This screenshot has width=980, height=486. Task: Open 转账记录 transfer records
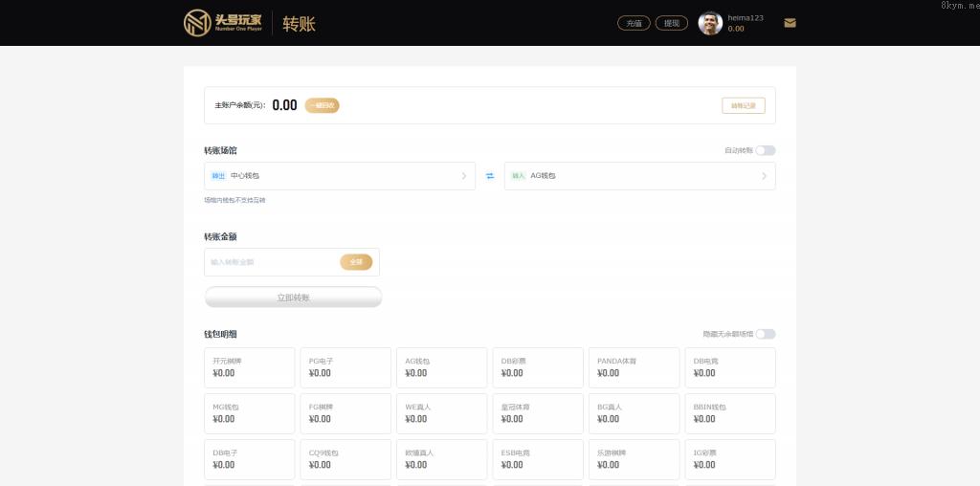coord(743,106)
